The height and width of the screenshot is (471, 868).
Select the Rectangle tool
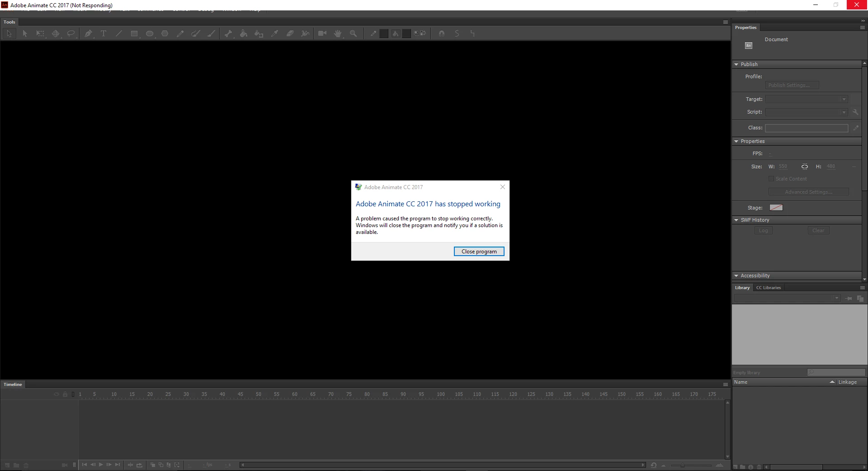click(134, 33)
